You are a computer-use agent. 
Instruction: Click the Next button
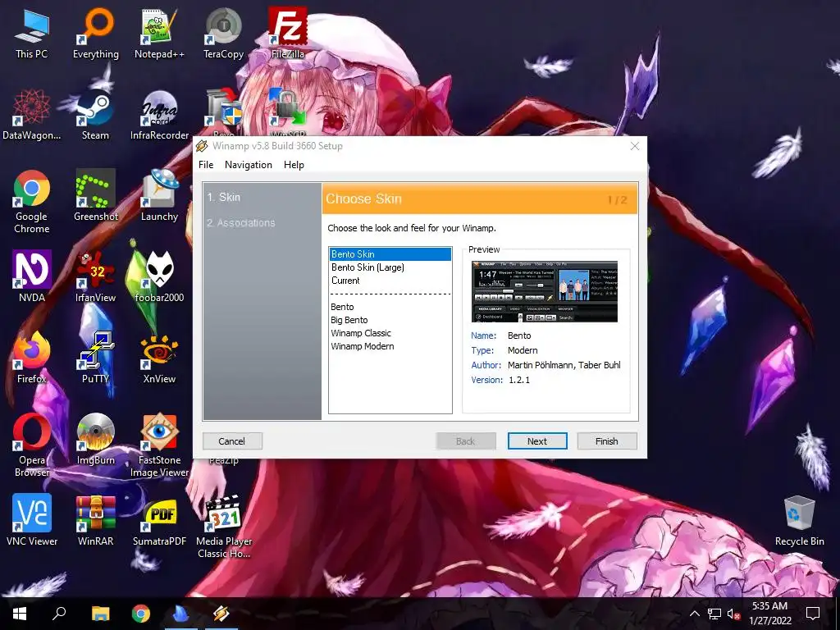pyautogui.click(x=536, y=441)
